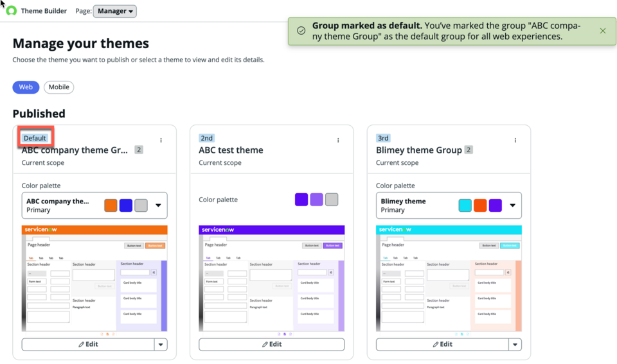Edit the Blimey theme Group
Viewport: 617px width, 364px height.
(x=442, y=344)
